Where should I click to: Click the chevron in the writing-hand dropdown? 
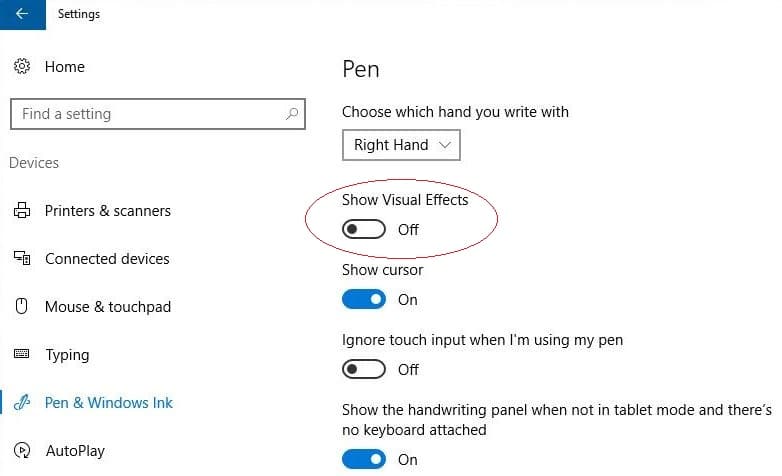(x=445, y=145)
